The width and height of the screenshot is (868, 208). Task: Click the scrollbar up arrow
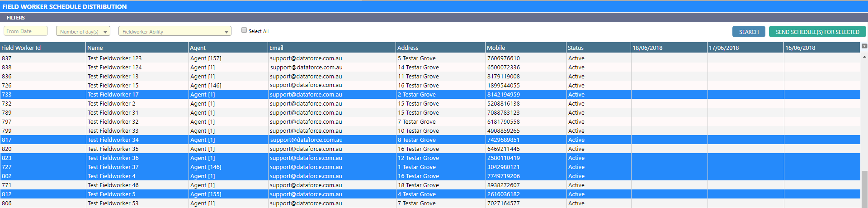click(864, 57)
